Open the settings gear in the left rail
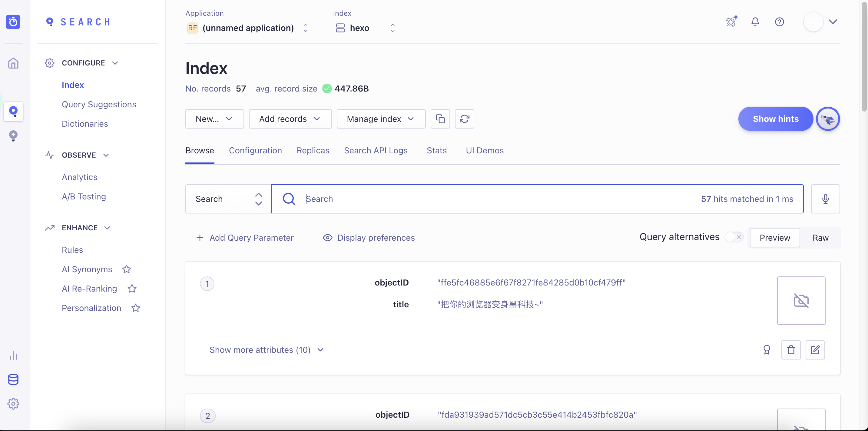The image size is (868, 431). pyautogui.click(x=13, y=404)
